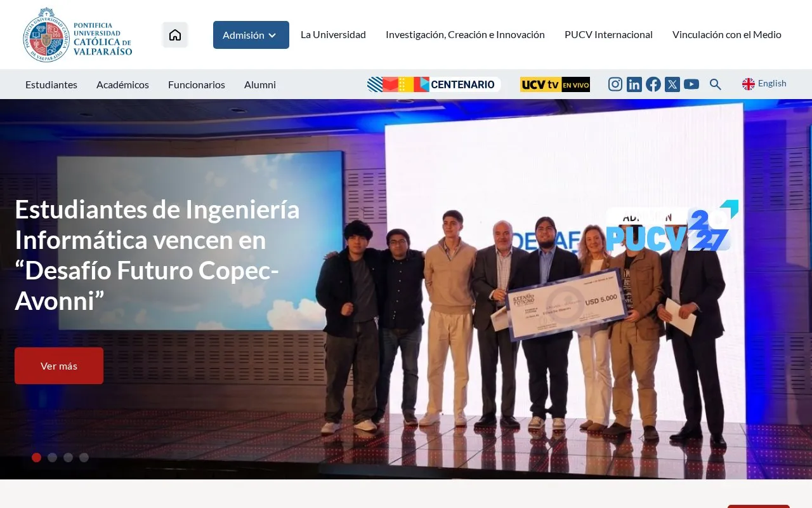Select the third carousel slide dot
812x508 pixels.
point(68,457)
